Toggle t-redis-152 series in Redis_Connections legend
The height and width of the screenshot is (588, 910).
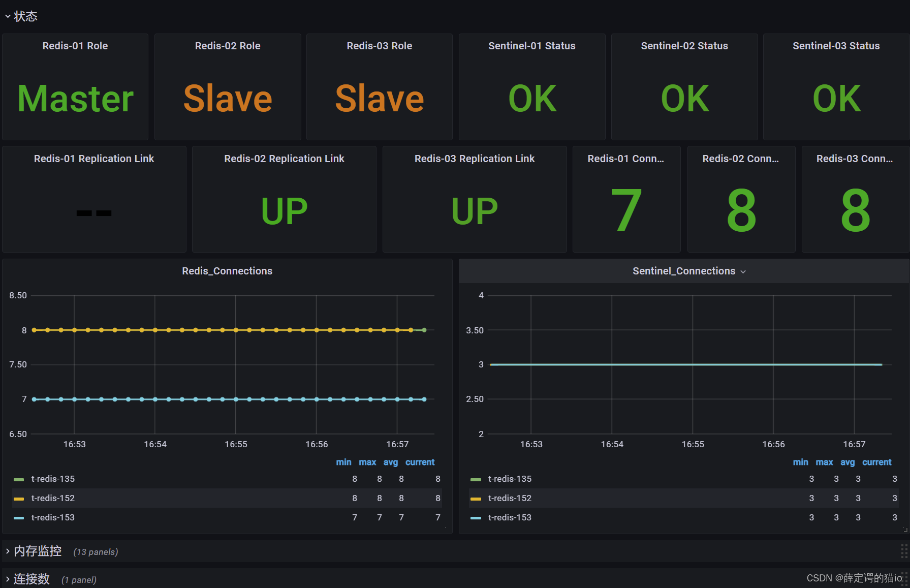pyautogui.click(x=53, y=498)
